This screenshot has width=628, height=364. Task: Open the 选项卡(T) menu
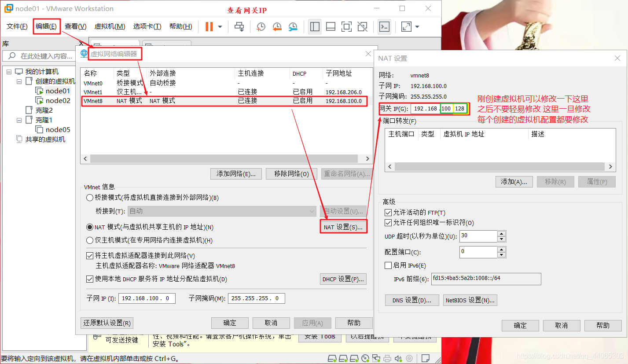tap(147, 26)
